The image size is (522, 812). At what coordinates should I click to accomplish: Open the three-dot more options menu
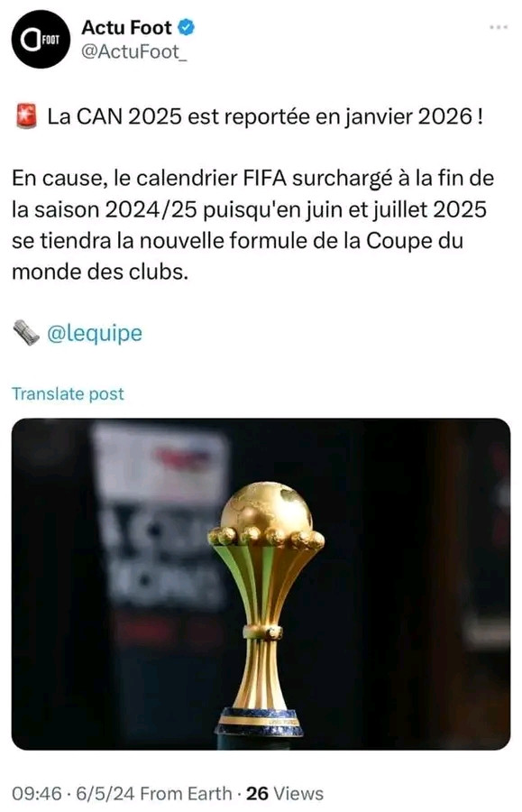(x=499, y=27)
